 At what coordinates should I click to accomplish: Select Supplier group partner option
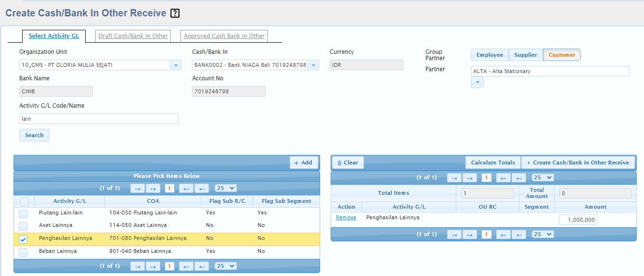tap(526, 55)
